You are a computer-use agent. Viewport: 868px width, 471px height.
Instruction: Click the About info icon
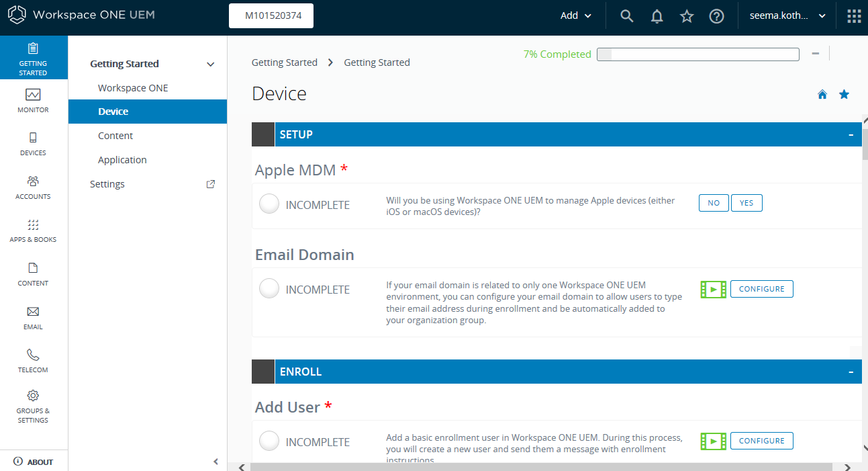(18, 462)
